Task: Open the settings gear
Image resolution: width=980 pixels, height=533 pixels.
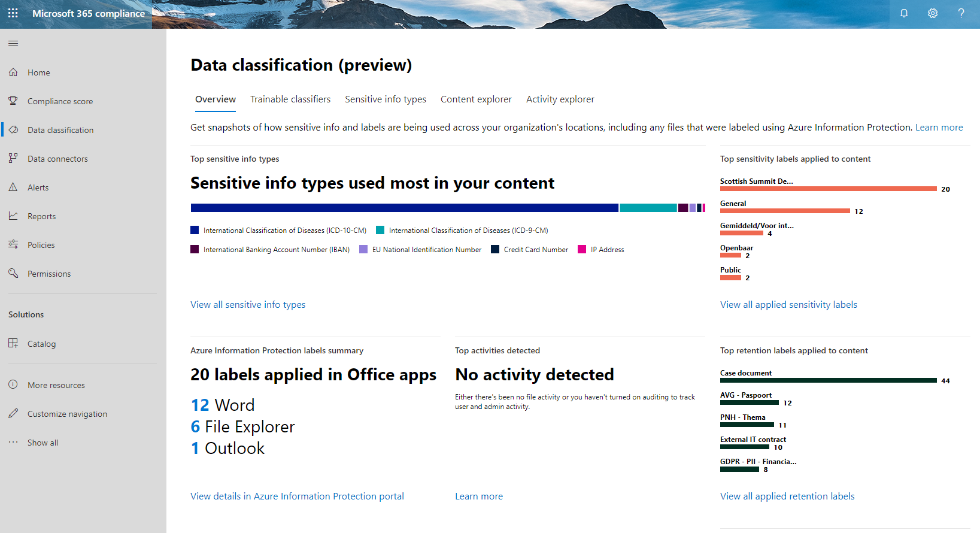Action: click(932, 13)
